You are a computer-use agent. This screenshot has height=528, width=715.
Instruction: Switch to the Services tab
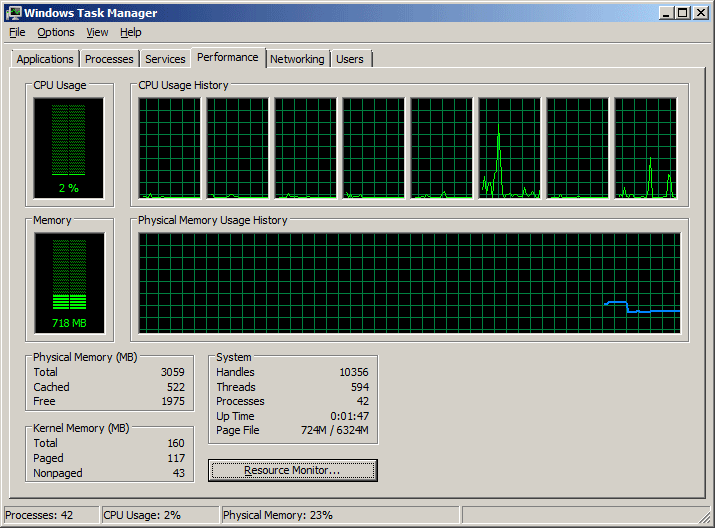(x=165, y=59)
